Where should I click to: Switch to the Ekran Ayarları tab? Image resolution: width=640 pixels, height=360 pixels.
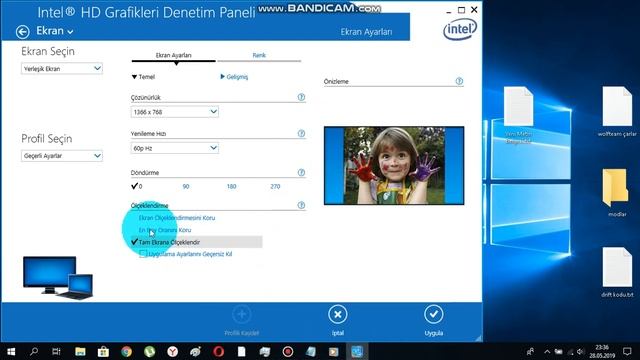[x=173, y=56]
